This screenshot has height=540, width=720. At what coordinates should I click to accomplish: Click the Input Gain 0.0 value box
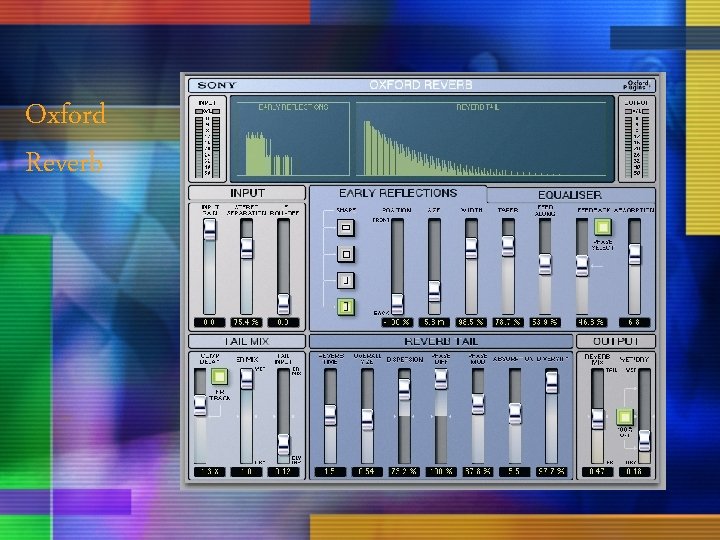pos(209,322)
